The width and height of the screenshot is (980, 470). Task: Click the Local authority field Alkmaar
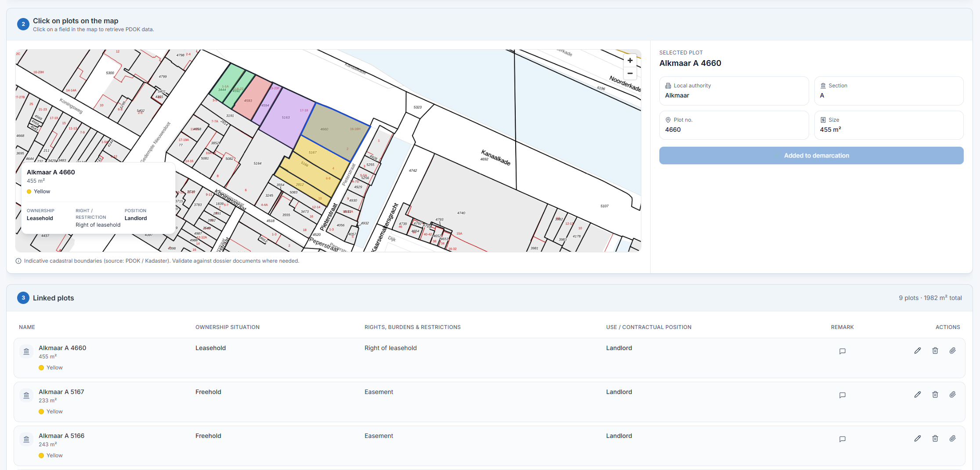pos(734,91)
